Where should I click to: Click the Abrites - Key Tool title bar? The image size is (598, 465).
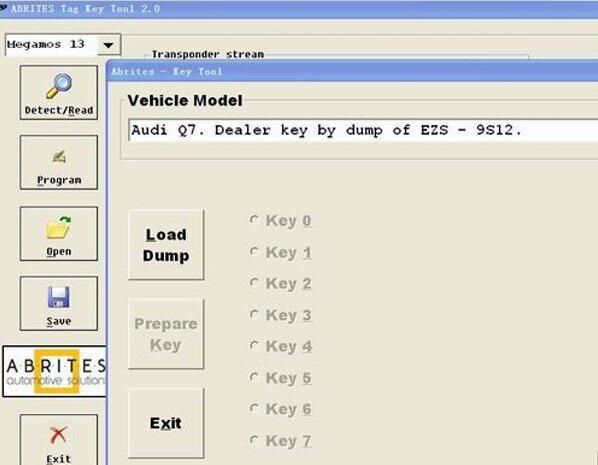click(x=352, y=71)
